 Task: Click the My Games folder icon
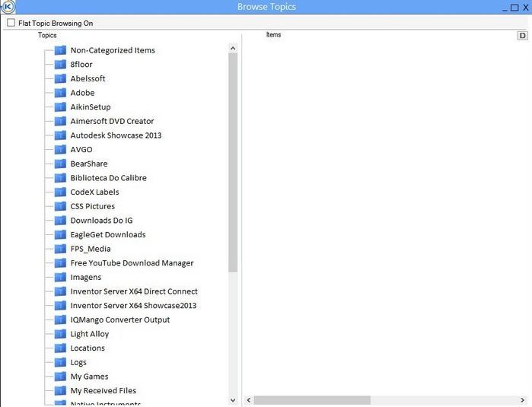60,377
